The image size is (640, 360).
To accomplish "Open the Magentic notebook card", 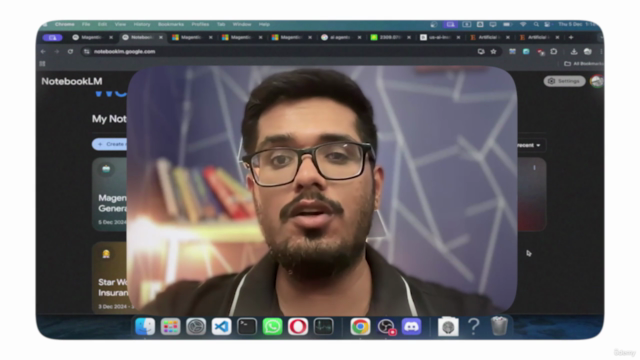I will [109, 194].
